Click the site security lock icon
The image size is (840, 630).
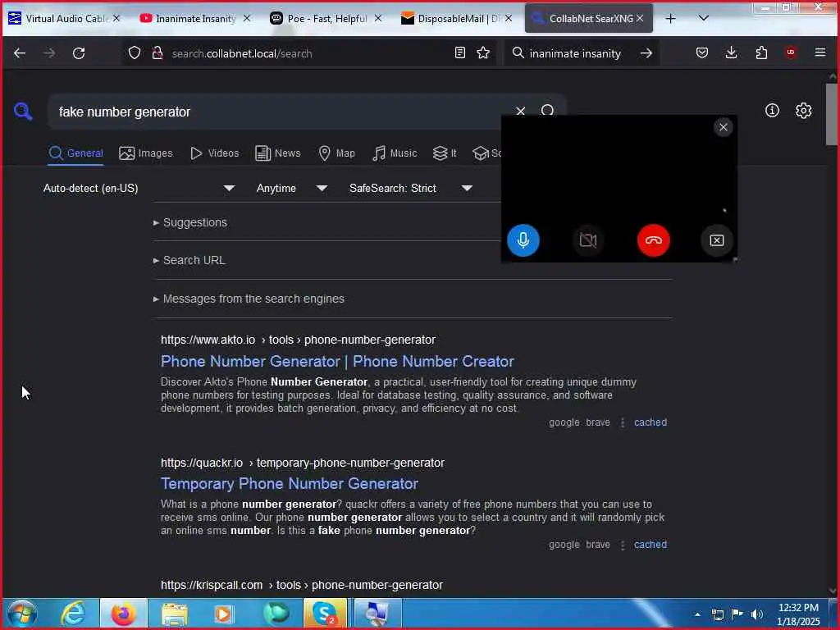[x=157, y=53]
